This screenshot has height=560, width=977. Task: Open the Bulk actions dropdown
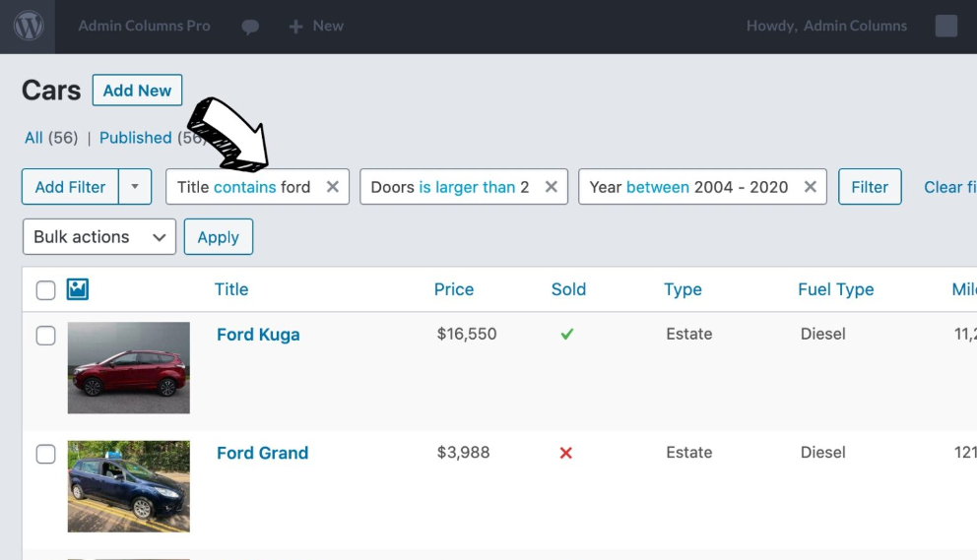click(99, 237)
